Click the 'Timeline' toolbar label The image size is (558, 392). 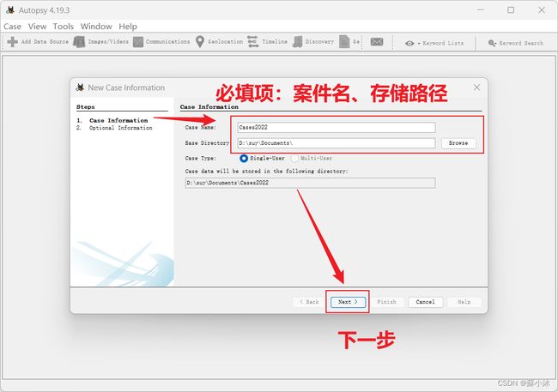275,42
